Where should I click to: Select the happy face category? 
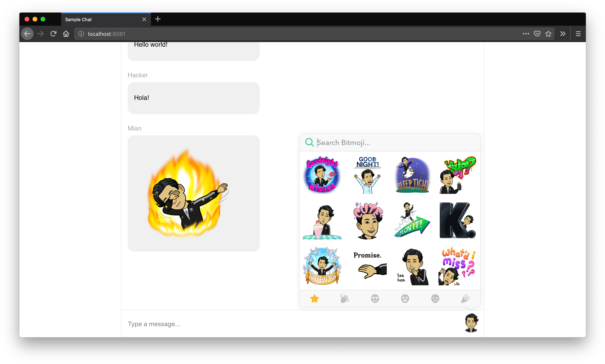405,298
